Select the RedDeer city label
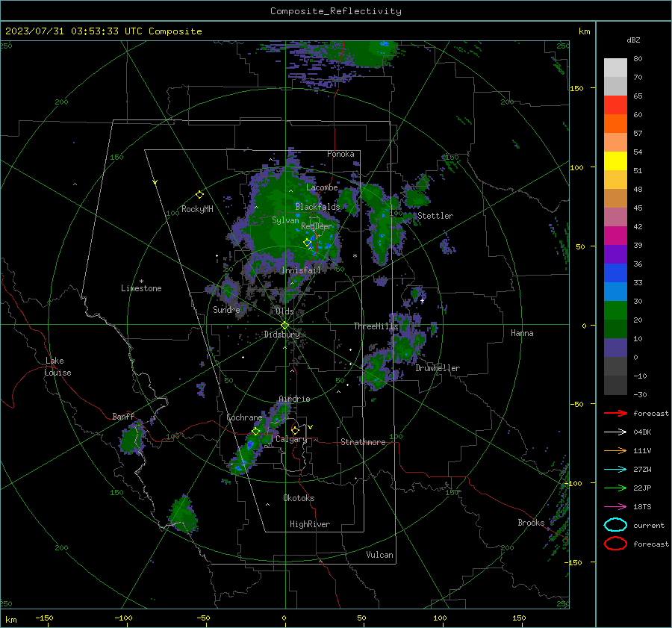 click(317, 226)
